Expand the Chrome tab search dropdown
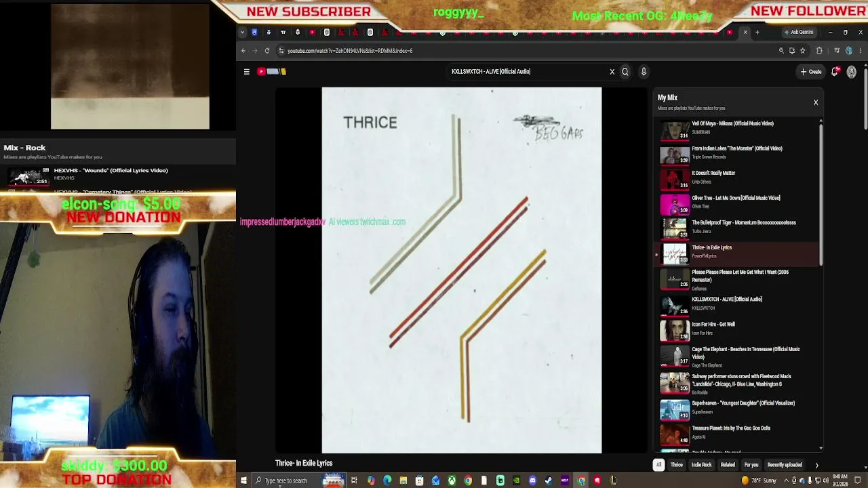Image resolution: width=868 pixels, height=488 pixels. (x=242, y=32)
